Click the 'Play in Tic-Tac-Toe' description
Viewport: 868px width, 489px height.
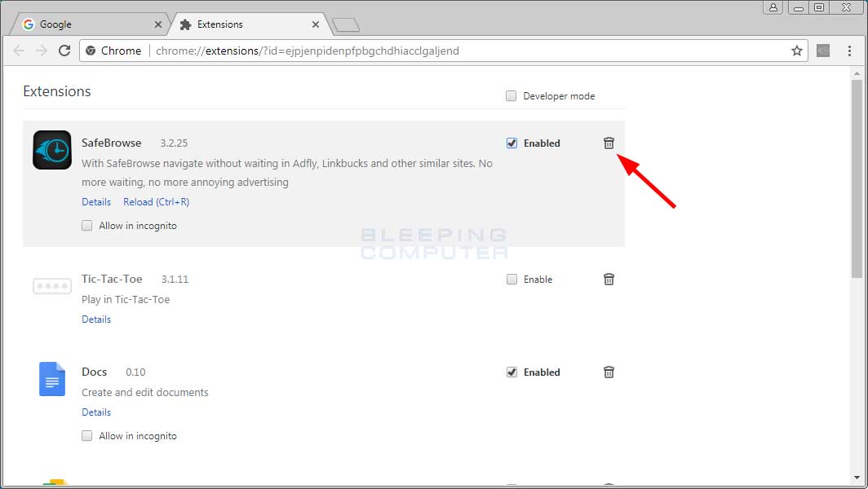126,299
